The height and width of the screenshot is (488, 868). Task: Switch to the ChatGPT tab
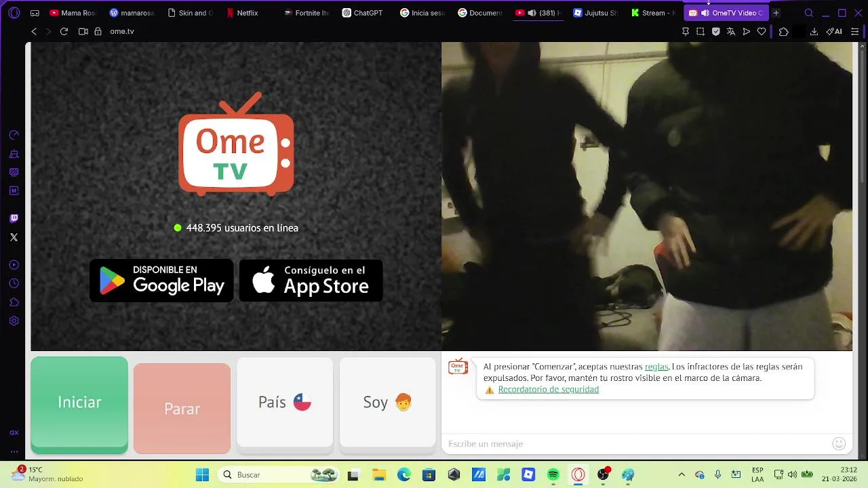pyautogui.click(x=363, y=13)
